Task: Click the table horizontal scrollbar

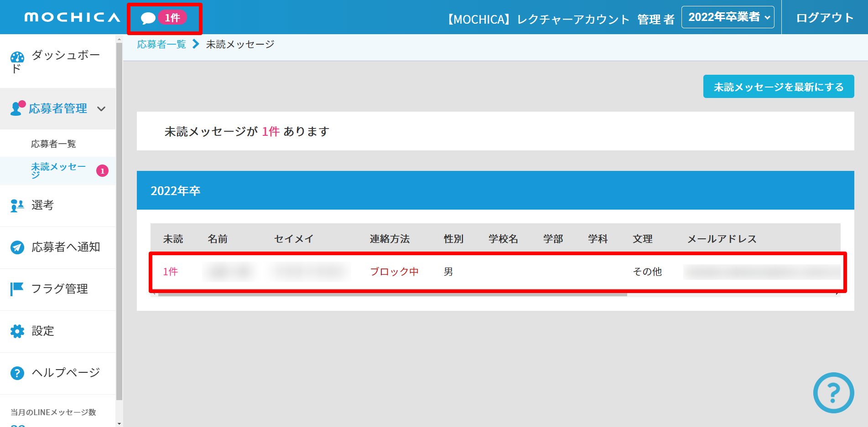Action: click(x=392, y=294)
